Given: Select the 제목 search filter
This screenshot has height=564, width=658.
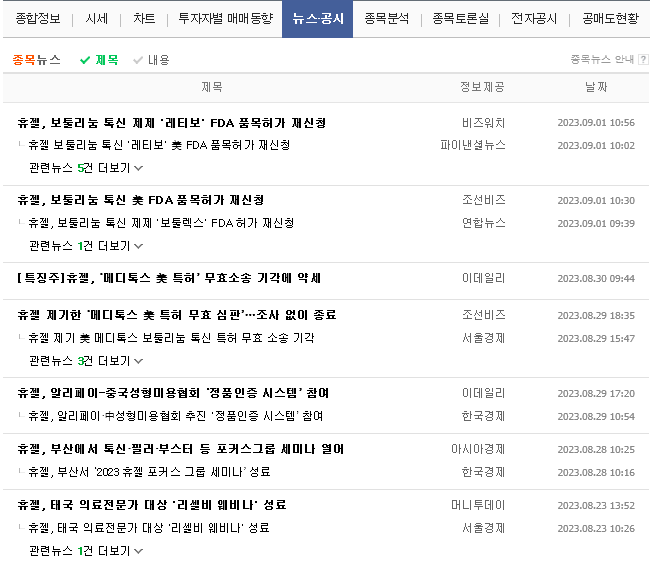Looking at the screenshot, I should (99, 60).
